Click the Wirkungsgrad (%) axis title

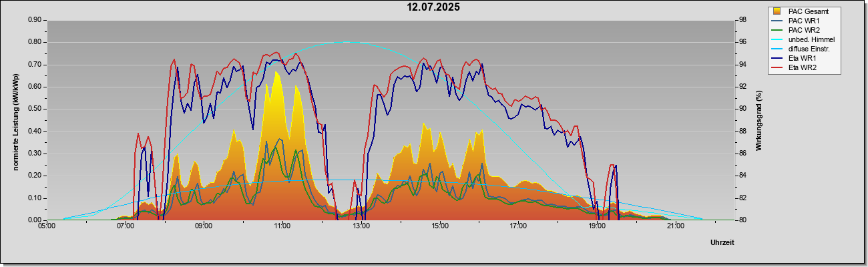pyautogui.click(x=759, y=120)
